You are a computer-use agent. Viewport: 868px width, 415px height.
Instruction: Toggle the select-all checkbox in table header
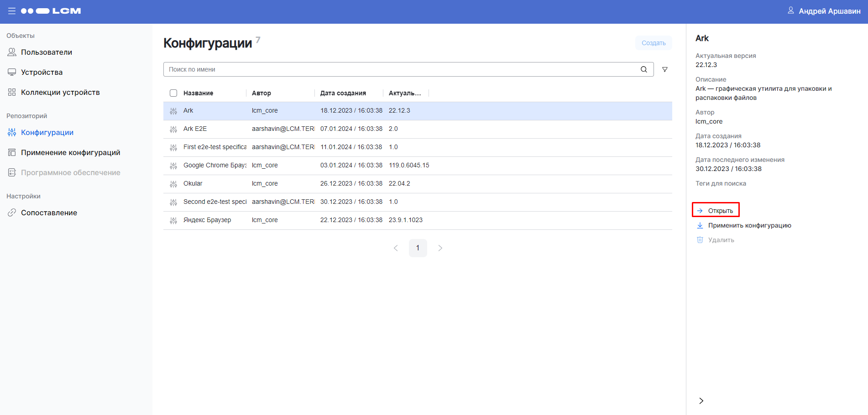coord(173,93)
